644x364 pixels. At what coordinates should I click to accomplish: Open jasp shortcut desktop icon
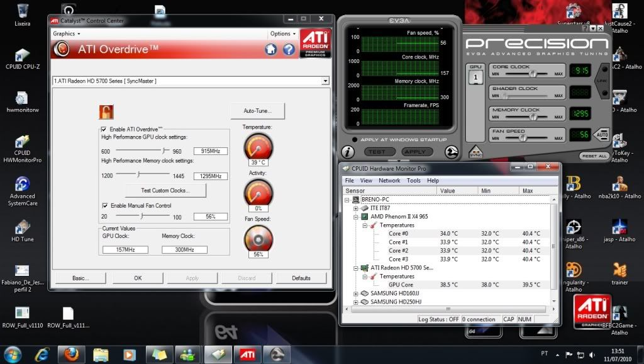tap(619, 230)
